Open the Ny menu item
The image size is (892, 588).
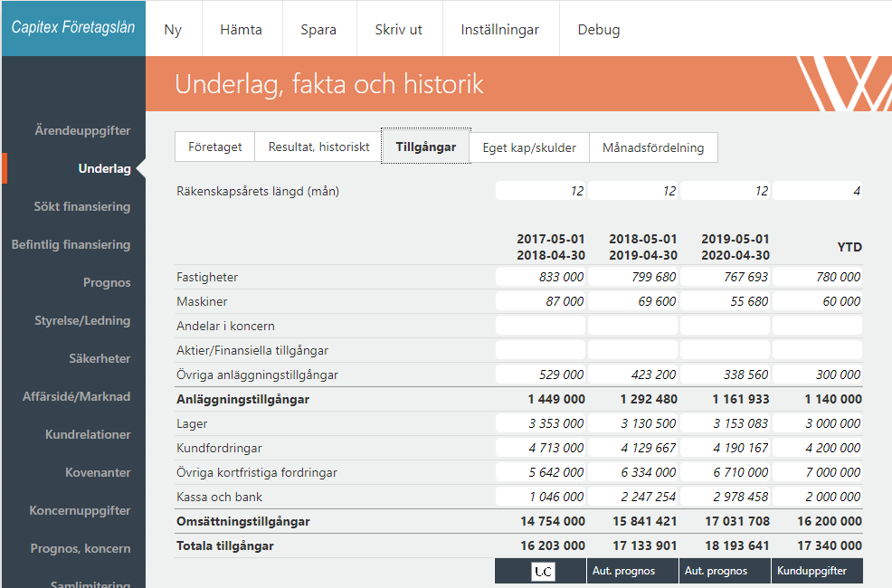click(x=173, y=30)
